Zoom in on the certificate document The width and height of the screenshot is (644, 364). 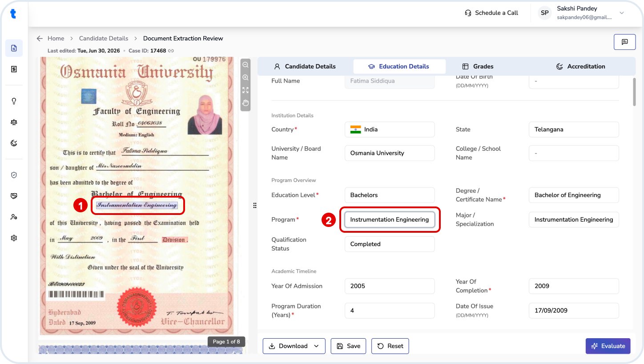pos(246,77)
